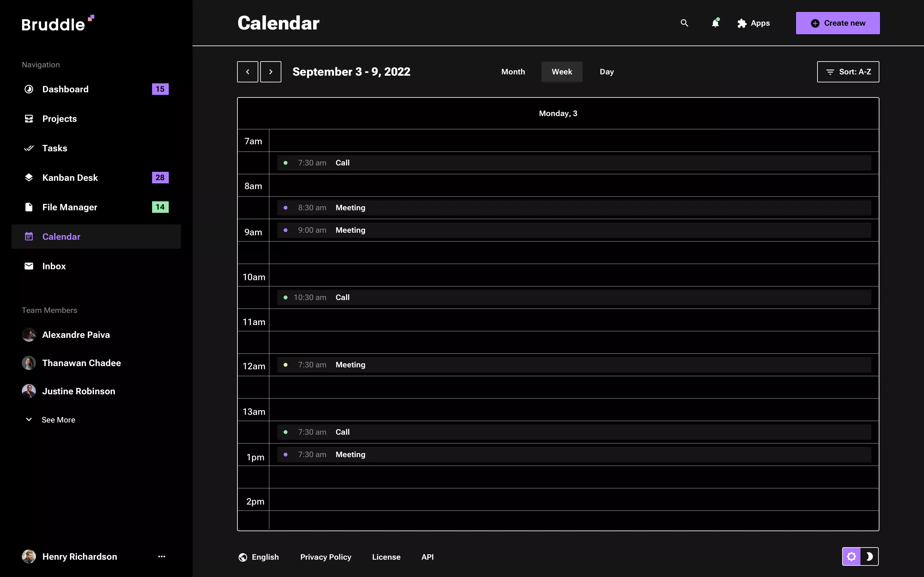
Task: Enable Day view for the calendar
Action: [x=606, y=71]
